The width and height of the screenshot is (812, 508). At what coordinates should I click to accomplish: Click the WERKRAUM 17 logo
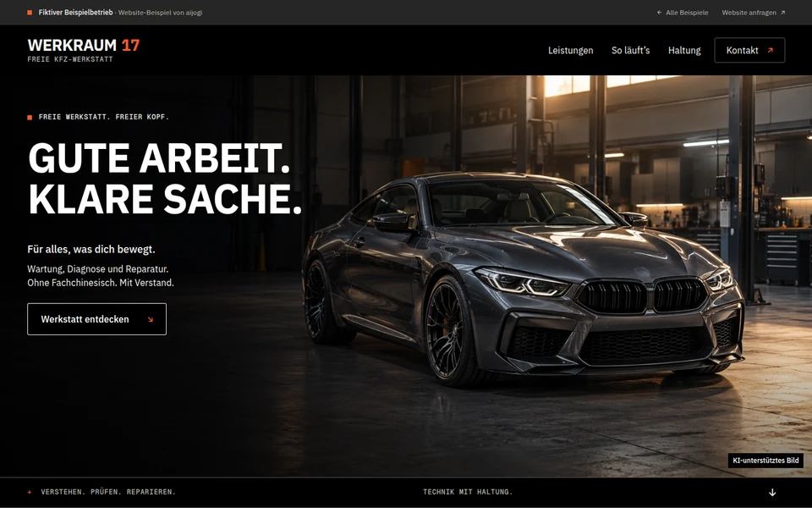point(84,46)
